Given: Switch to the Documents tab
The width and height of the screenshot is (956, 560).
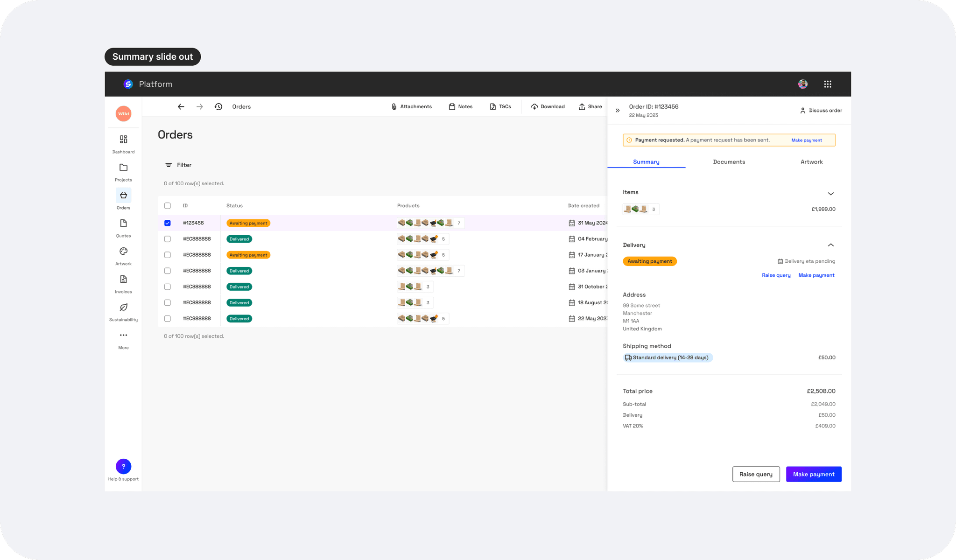Looking at the screenshot, I should pos(729,162).
